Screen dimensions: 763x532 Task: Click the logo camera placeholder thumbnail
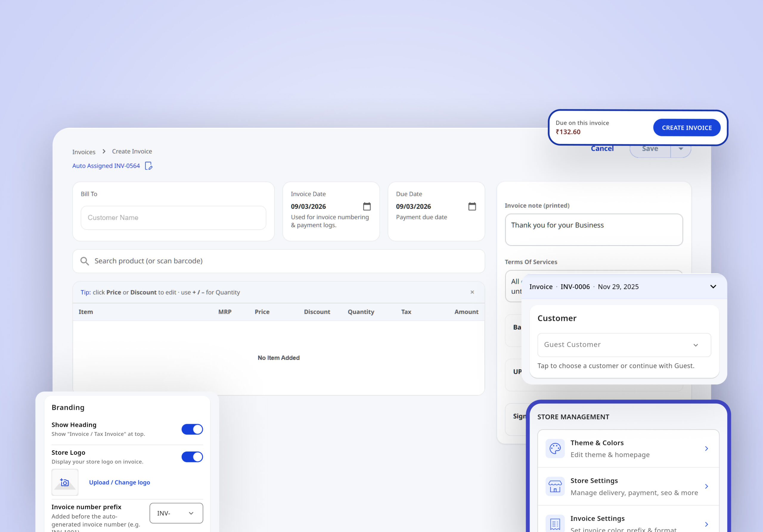click(x=65, y=482)
